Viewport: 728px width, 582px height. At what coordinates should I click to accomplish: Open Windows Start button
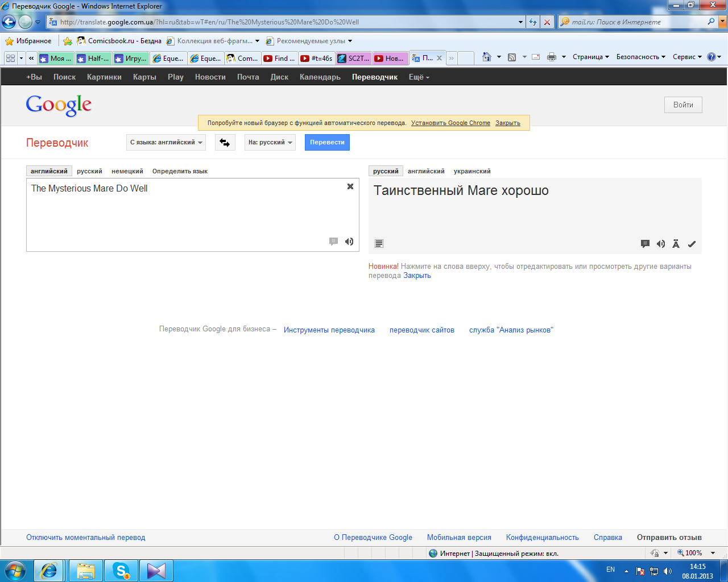tap(15, 570)
